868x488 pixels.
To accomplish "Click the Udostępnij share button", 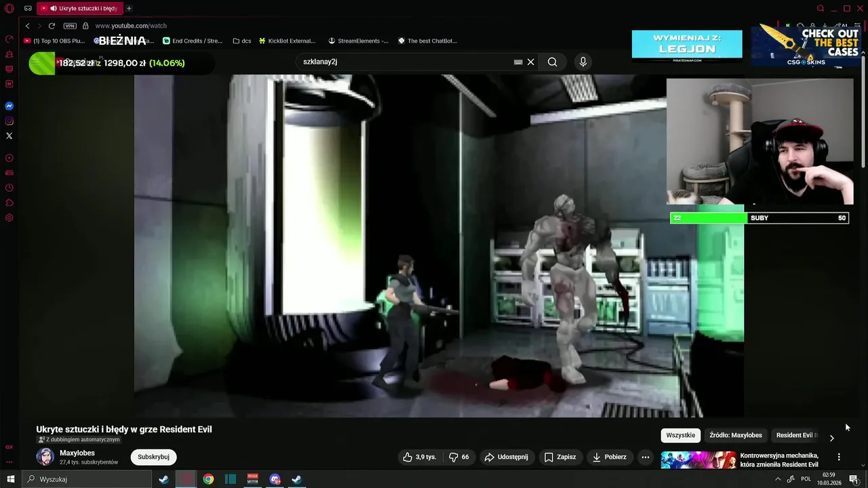I will (x=507, y=457).
